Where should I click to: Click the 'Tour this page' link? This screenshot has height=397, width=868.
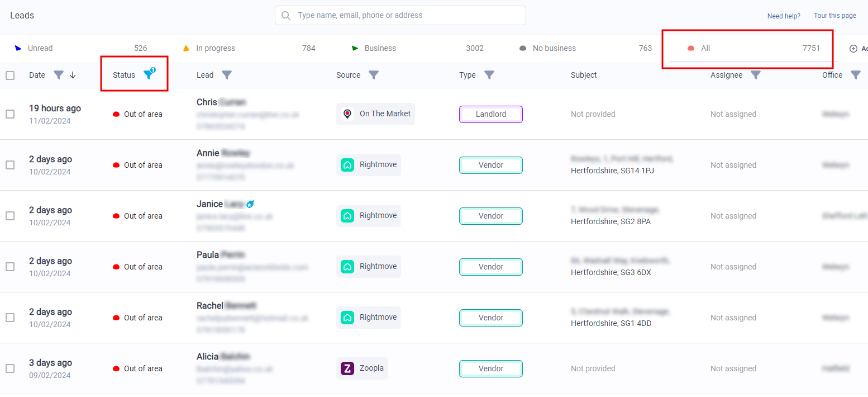[x=834, y=16]
